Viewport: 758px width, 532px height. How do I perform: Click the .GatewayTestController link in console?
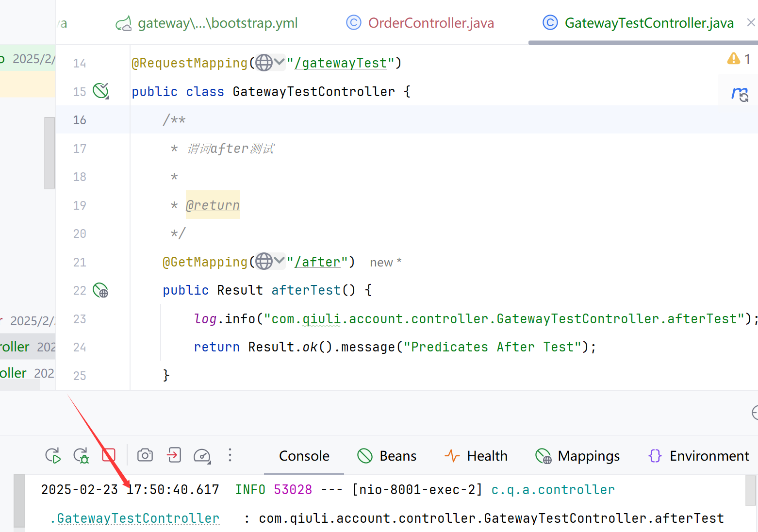tap(135, 518)
